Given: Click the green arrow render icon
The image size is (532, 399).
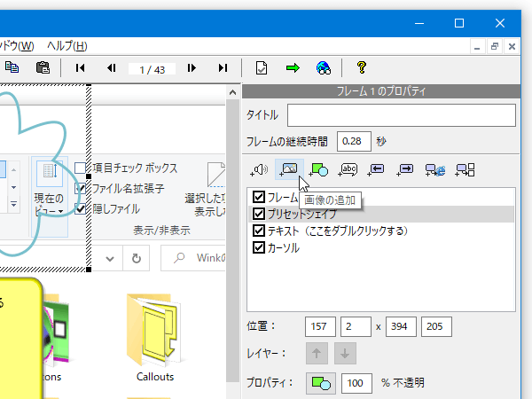Looking at the screenshot, I should coord(293,68).
